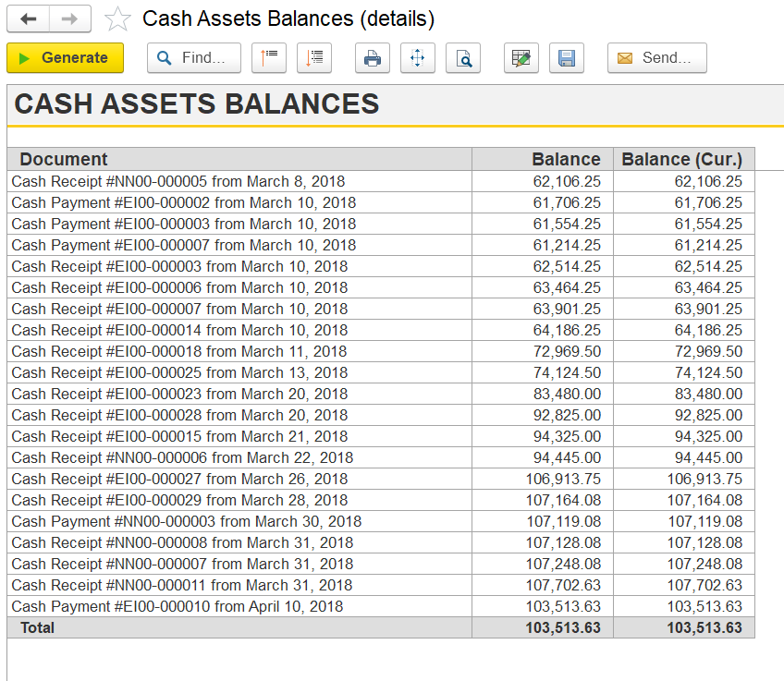Click the Generate button

(65, 57)
